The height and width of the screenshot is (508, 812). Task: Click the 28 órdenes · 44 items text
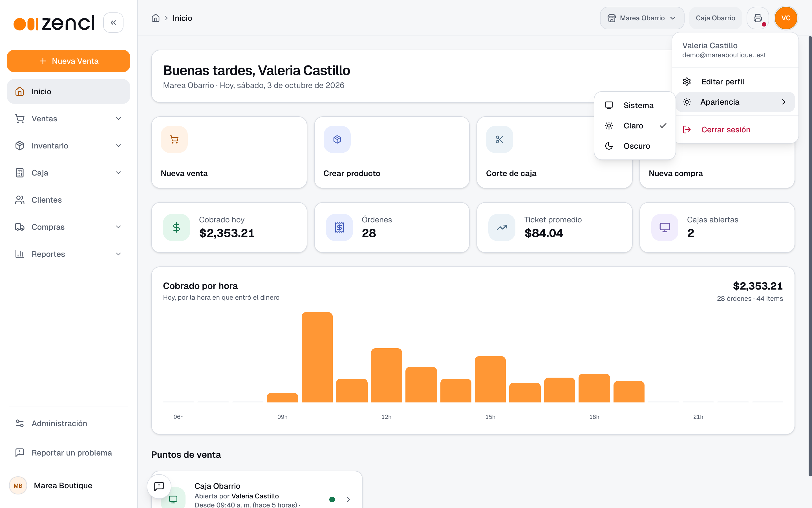750,299
